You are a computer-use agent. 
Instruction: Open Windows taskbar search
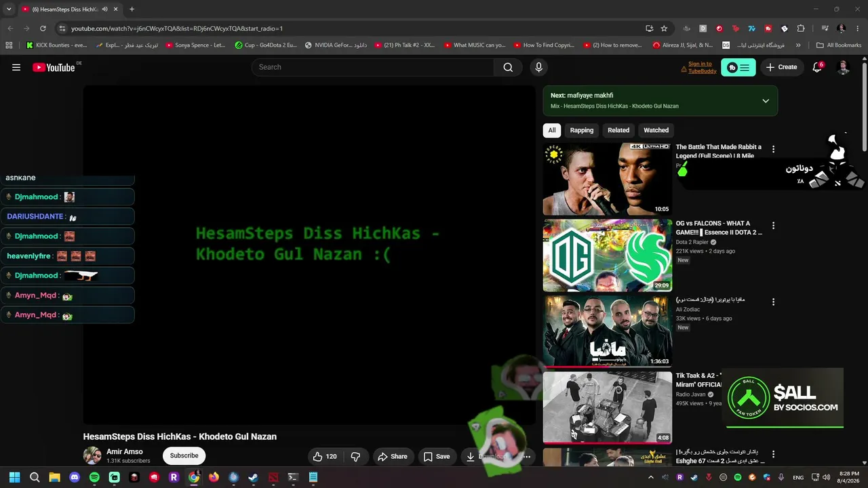coord(35,477)
